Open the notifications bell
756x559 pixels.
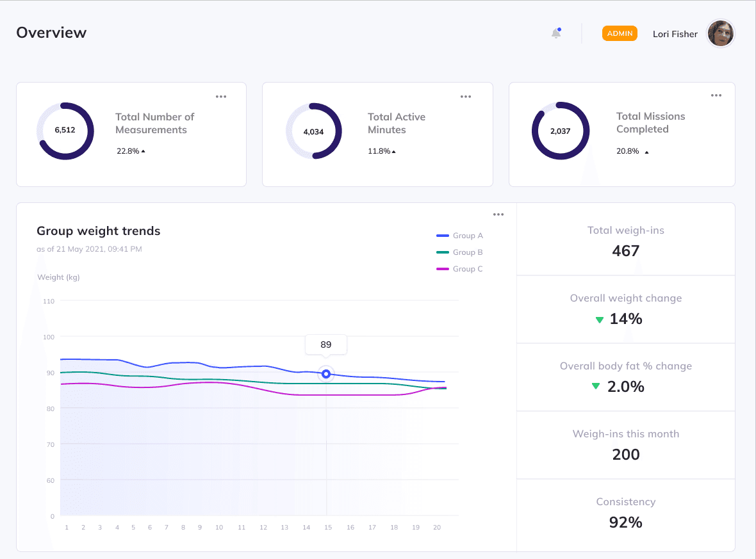pyautogui.click(x=555, y=33)
